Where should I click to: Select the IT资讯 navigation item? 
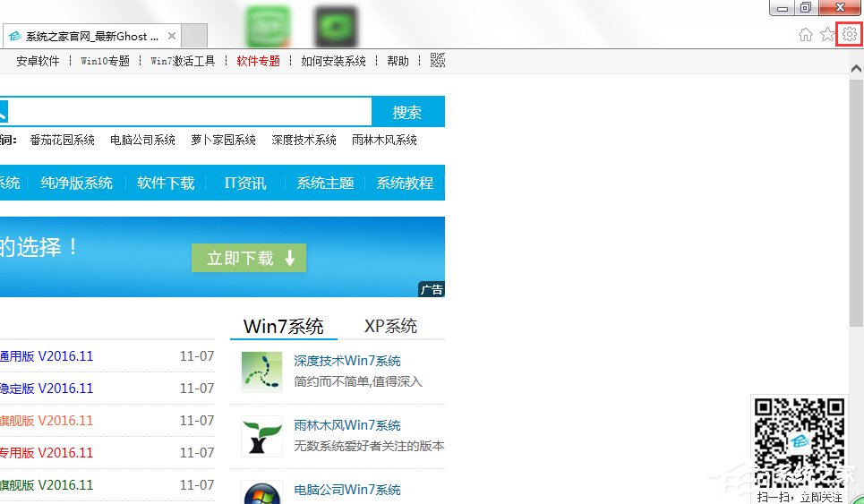244,183
